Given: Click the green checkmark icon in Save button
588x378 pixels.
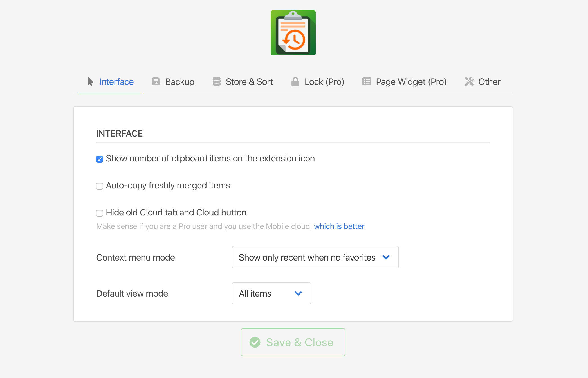Looking at the screenshot, I should click(255, 342).
